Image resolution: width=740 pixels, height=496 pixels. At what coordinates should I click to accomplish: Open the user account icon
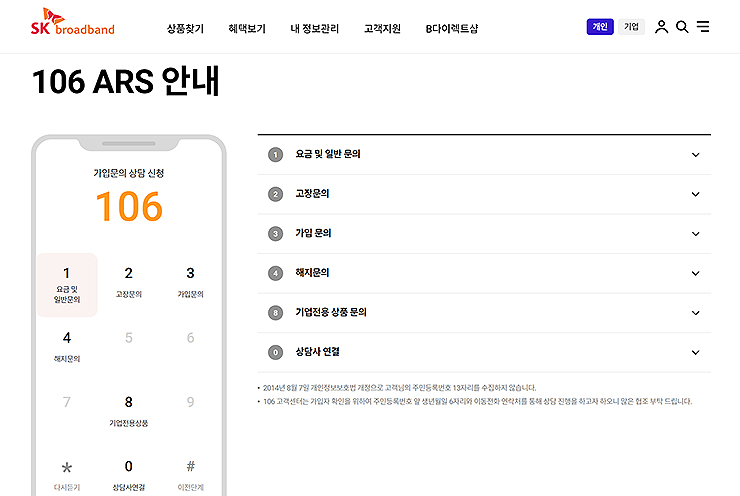[661, 27]
